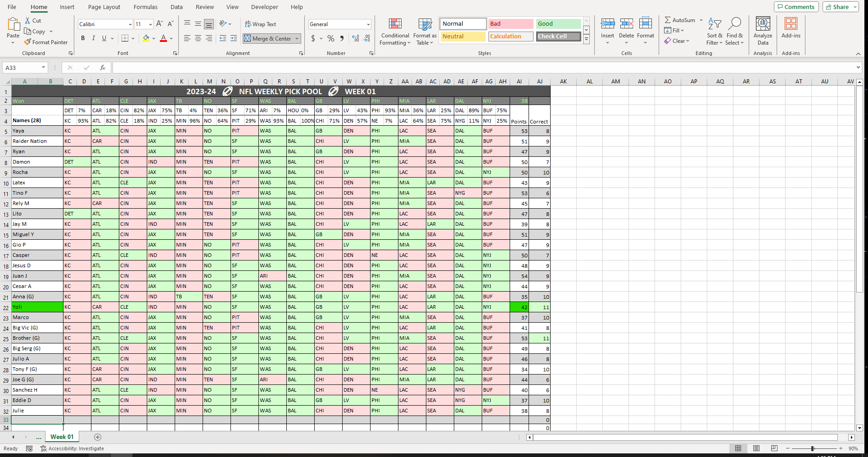Apply the Comma Style format
868x457 pixels.
[x=342, y=38]
